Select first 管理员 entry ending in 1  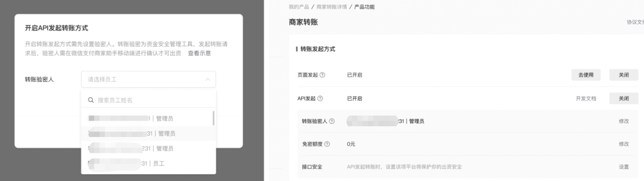point(147,118)
